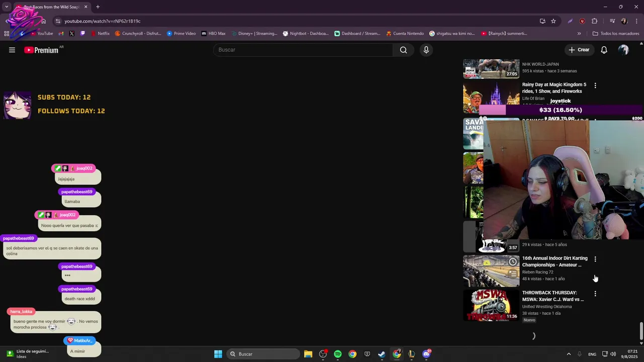
Task: Open Discord from the taskbar
Action: click(426, 354)
